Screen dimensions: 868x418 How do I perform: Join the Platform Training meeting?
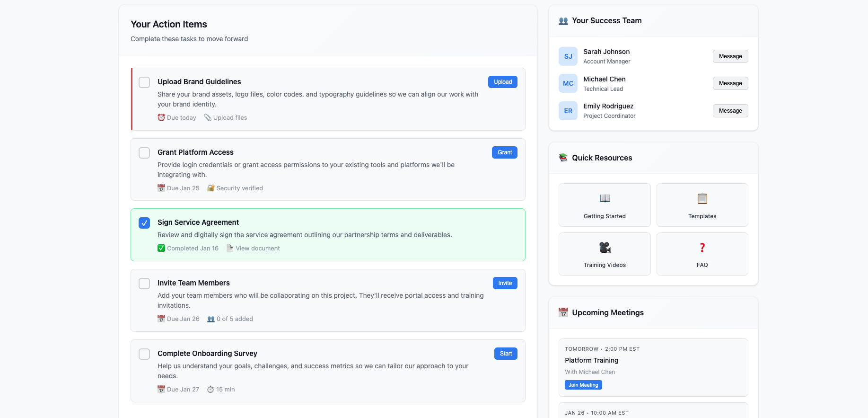[x=583, y=385]
